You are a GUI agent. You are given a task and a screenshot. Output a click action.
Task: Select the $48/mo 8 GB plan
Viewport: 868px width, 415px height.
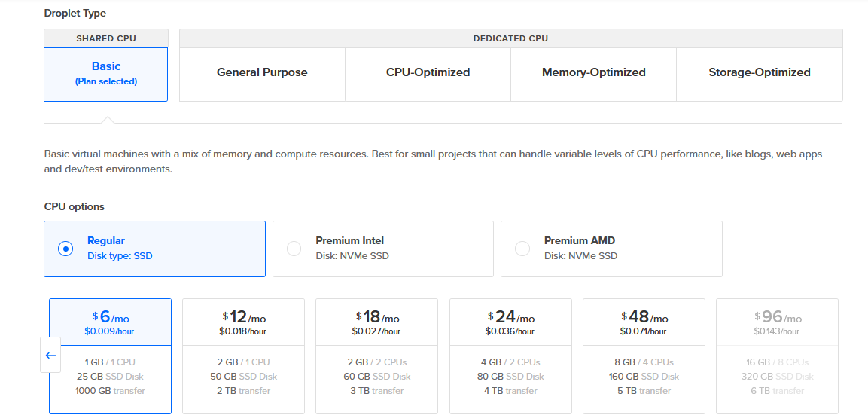pyautogui.click(x=644, y=356)
